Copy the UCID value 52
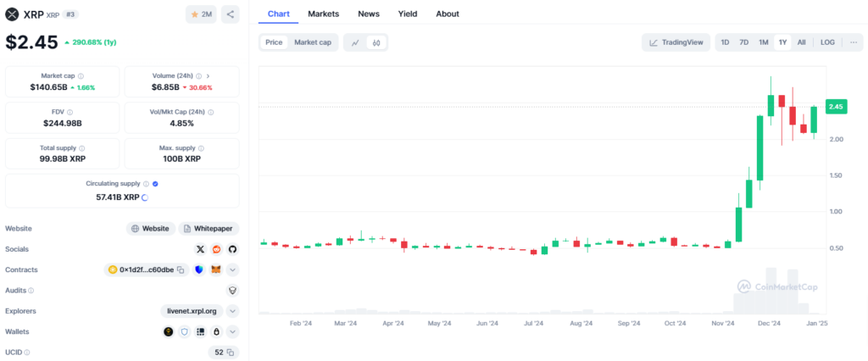Viewport: 868px width, 361px height. 231,353
